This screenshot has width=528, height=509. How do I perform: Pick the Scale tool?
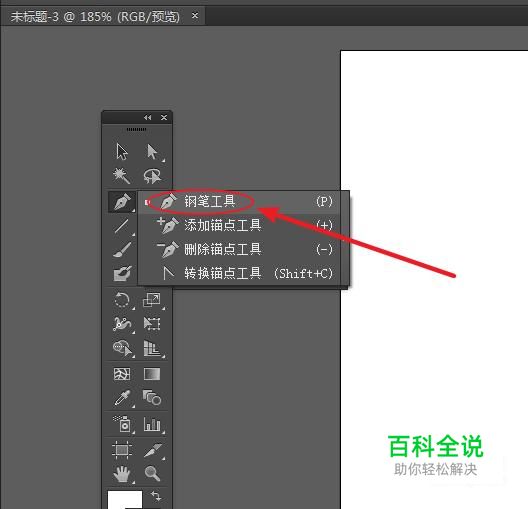click(x=152, y=300)
